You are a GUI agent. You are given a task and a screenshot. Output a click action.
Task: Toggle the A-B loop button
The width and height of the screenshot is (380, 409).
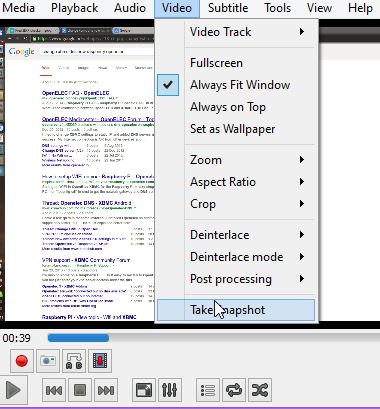pyautogui.click(x=74, y=361)
